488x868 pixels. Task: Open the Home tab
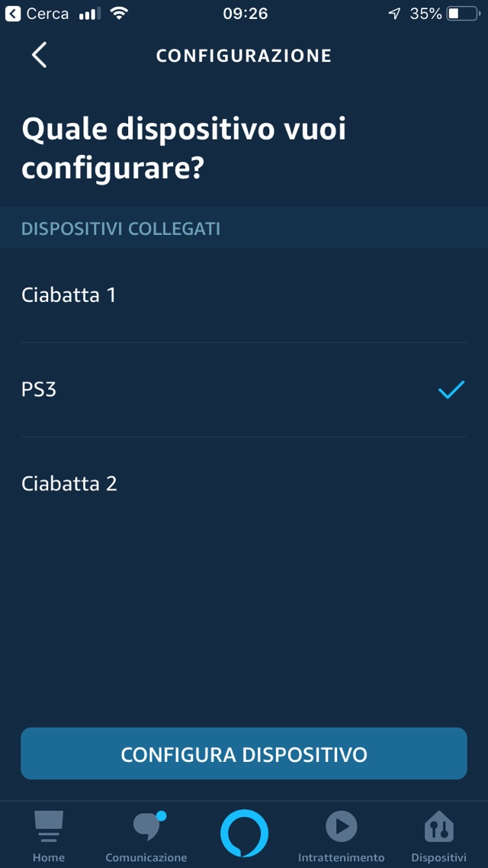(49, 836)
